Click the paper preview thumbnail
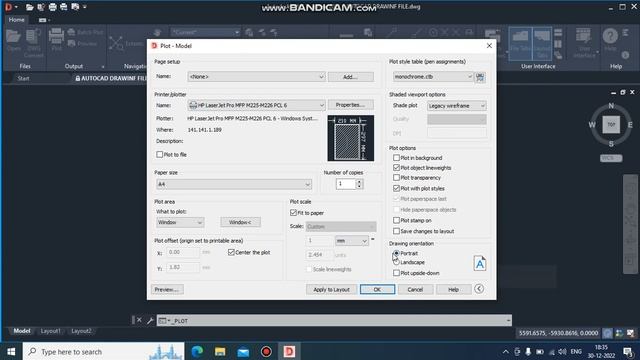Image resolution: width=640 pixels, height=360 pixels. click(x=351, y=138)
